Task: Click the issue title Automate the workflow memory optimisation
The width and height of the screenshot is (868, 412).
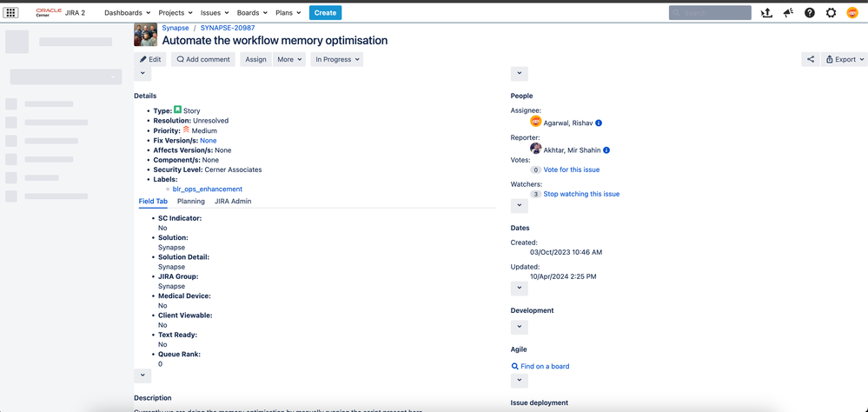Action: pos(275,41)
